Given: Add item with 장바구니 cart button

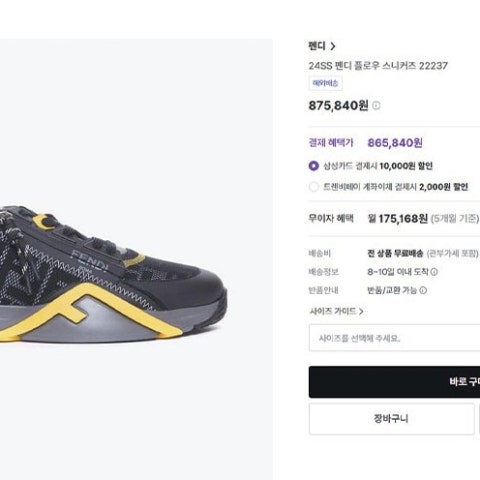Looking at the screenshot, I should pyautogui.click(x=391, y=419).
